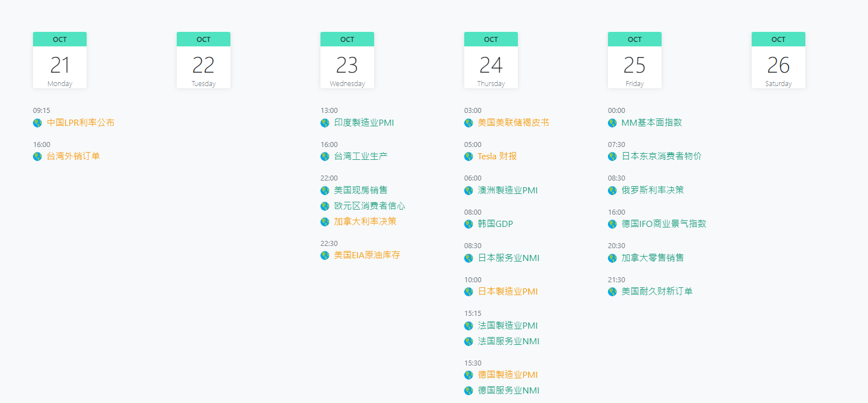
Task: Click the 03:00 time label on Thursday
Action: [x=473, y=111]
